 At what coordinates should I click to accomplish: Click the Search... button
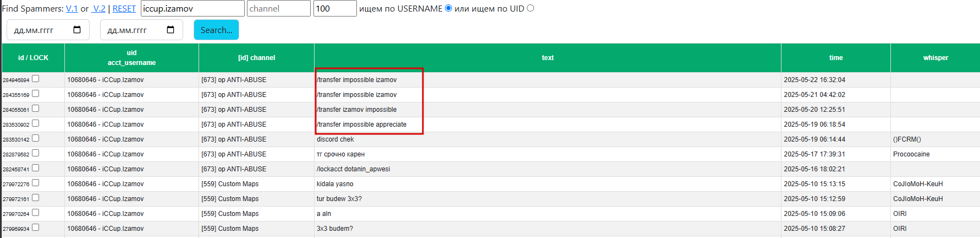tap(216, 30)
